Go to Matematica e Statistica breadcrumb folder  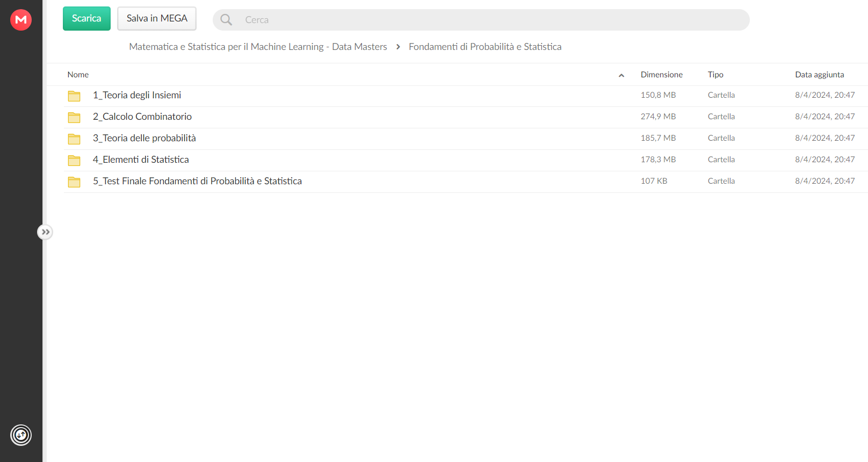click(258, 47)
